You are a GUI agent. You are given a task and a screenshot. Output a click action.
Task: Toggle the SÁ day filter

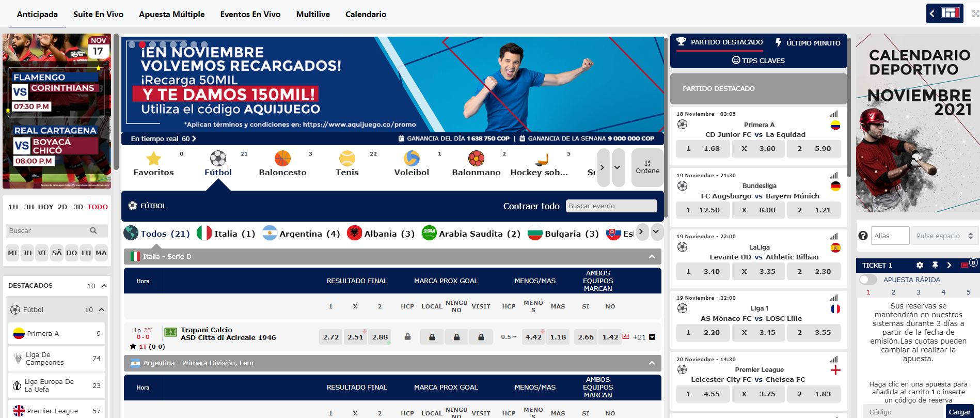(x=57, y=253)
